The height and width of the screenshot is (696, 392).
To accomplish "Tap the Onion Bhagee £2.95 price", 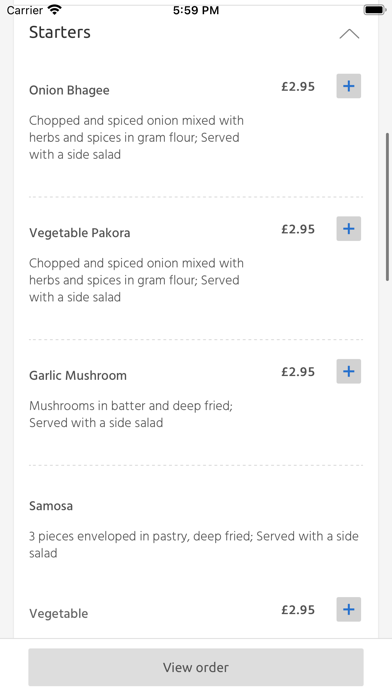I will point(298,87).
